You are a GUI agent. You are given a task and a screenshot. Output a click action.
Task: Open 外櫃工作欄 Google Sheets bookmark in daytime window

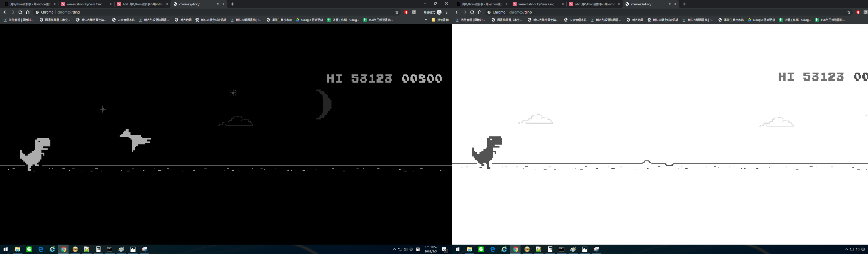point(795,20)
